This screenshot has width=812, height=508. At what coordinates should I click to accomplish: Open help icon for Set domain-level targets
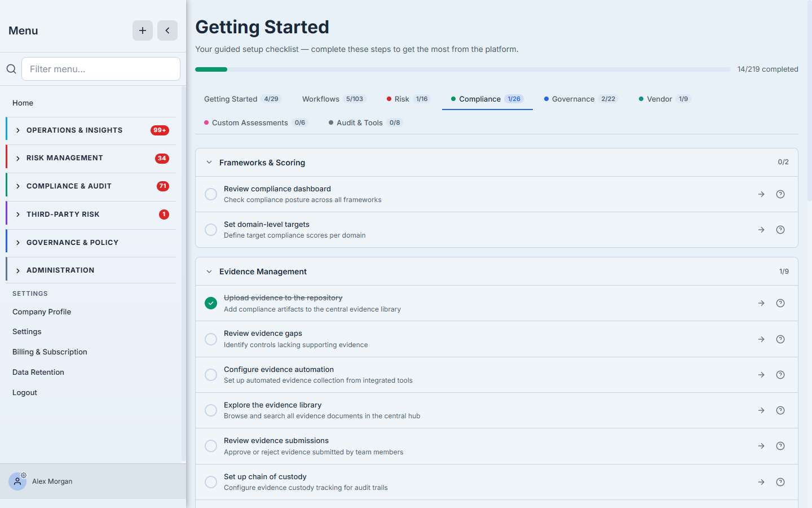click(x=780, y=230)
